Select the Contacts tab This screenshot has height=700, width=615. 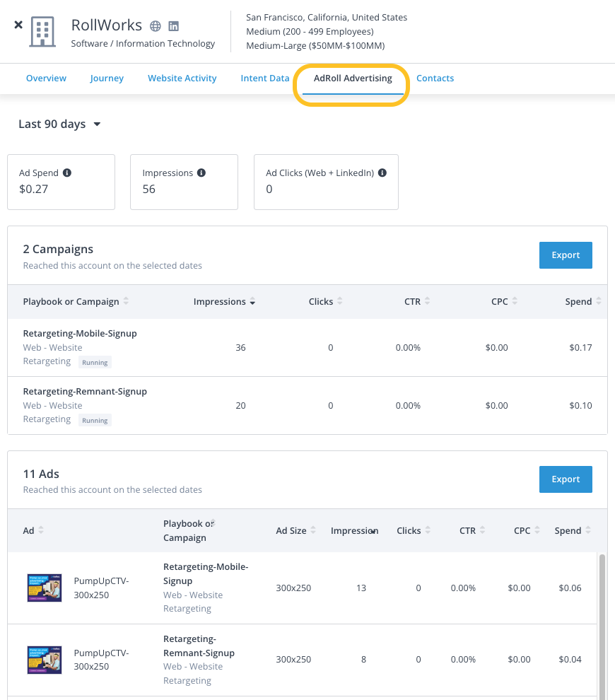(435, 78)
